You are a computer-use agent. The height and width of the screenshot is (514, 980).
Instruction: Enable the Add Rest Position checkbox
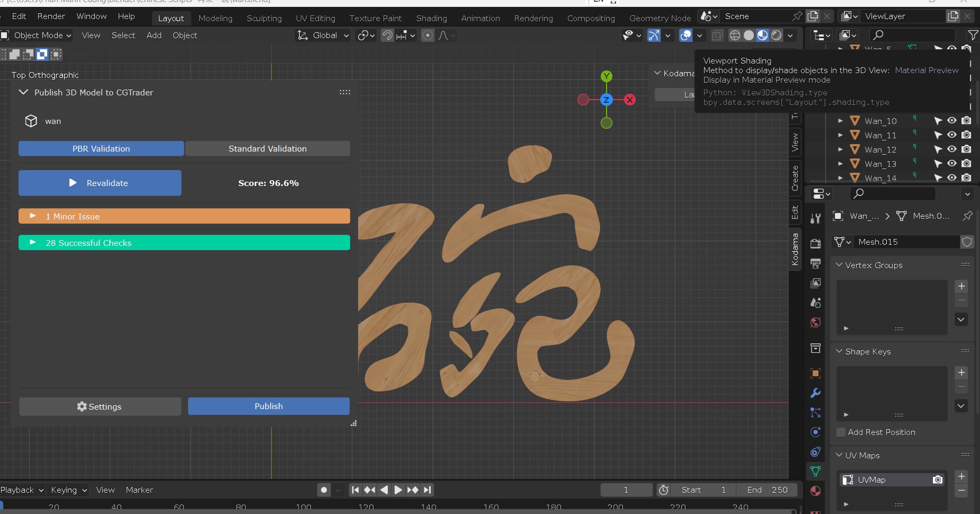(x=841, y=432)
